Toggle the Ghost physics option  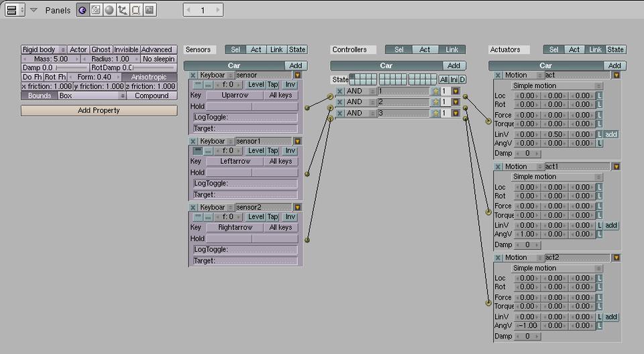pyautogui.click(x=101, y=50)
